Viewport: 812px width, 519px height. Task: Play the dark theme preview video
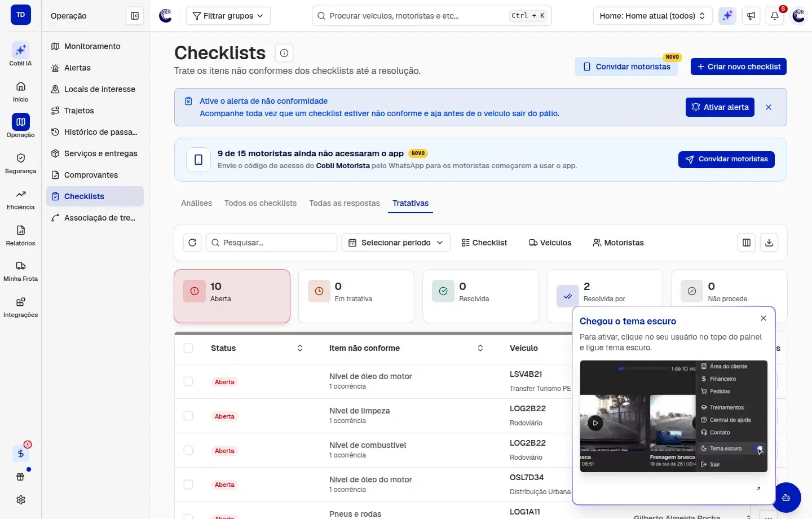[x=595, y=423]
